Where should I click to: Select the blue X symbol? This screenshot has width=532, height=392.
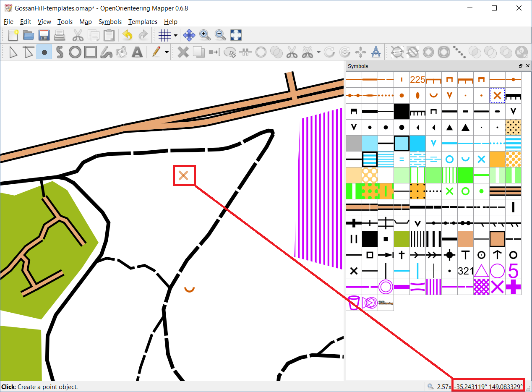click(481, 159)
